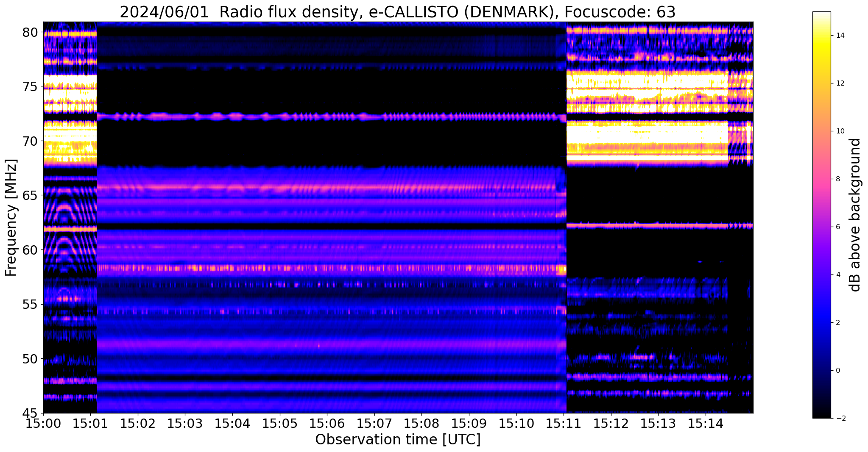868x452 pixels.
Task: Click the 'Observation time [UTC]' axis label
Action: pos(398,440)
